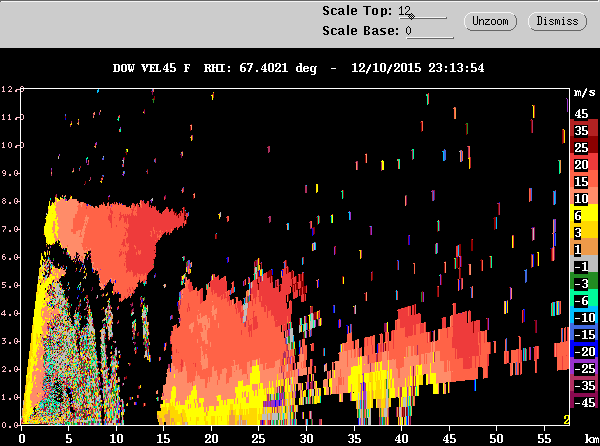Click the 8.0 height axis label
600x446 pixels.
pos(10,201)
